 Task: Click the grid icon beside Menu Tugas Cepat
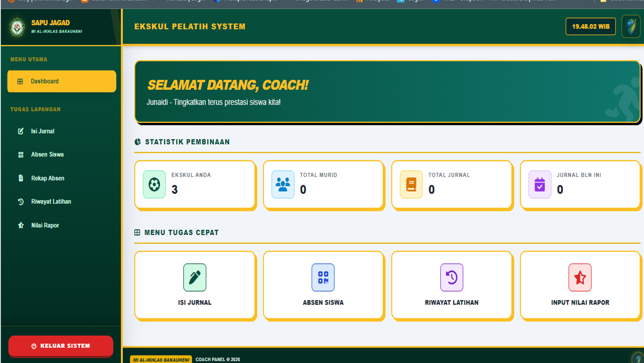(137, 233)
